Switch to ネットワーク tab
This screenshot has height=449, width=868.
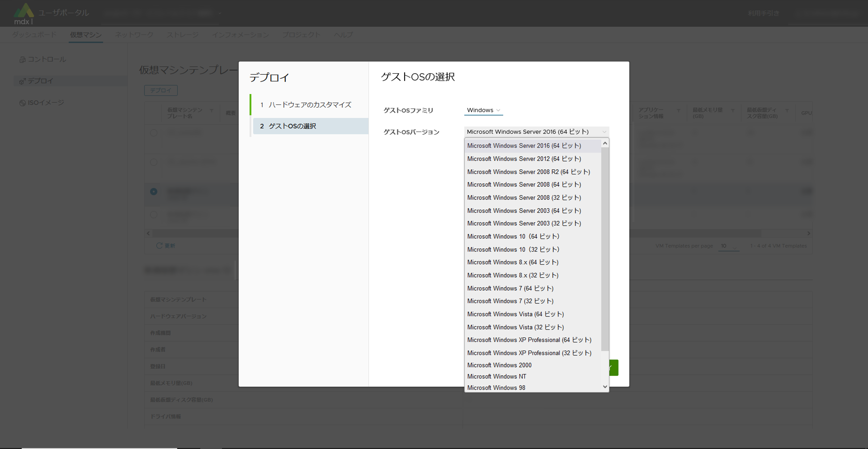click(134, 35)
